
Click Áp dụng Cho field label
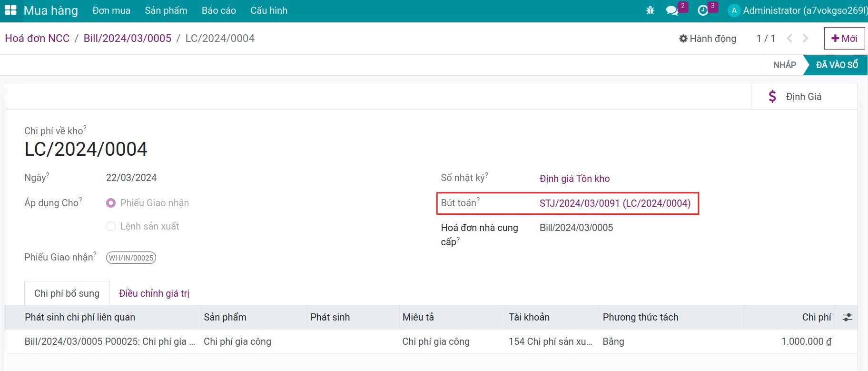click(x=53, y=203)
